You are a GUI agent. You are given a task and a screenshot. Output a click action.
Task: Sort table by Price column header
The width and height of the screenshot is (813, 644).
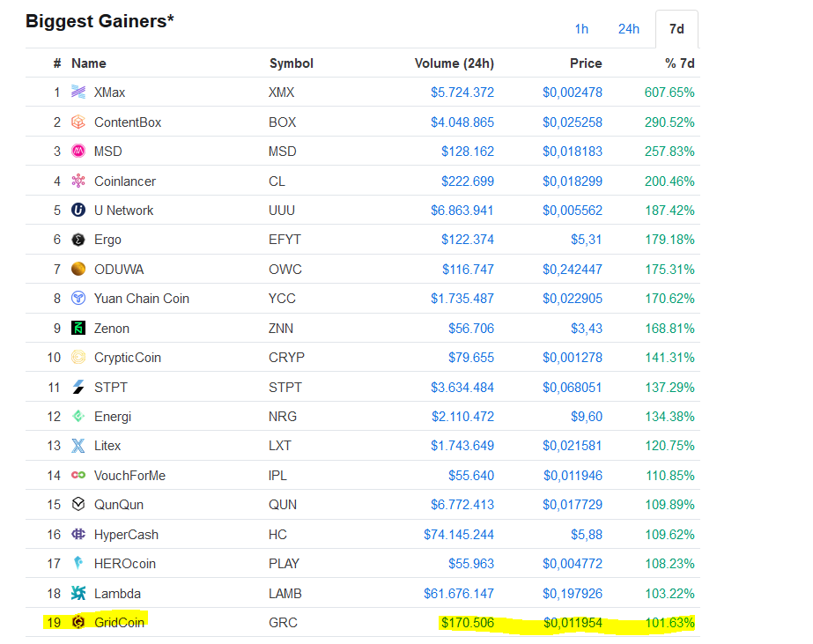click(586, 63)
